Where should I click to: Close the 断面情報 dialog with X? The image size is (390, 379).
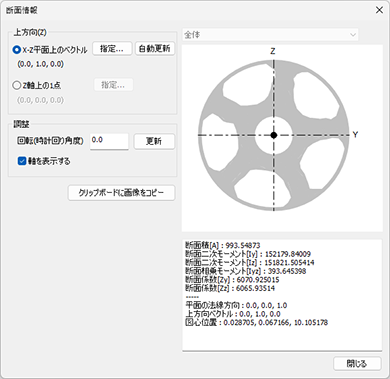pos(379,10)
